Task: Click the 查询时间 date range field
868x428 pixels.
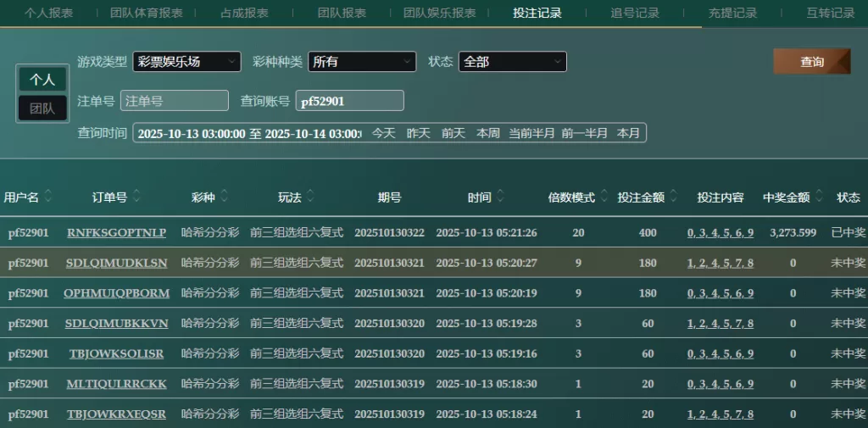Action: tap(248, 133)
